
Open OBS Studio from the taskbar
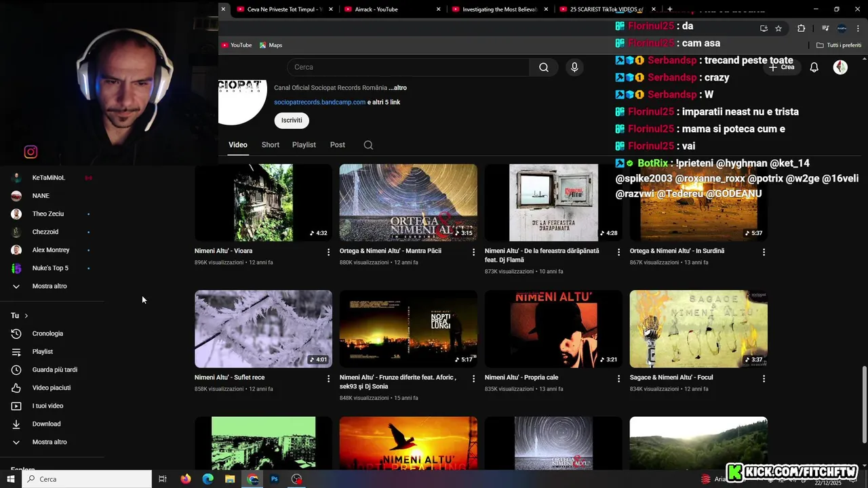297,479
